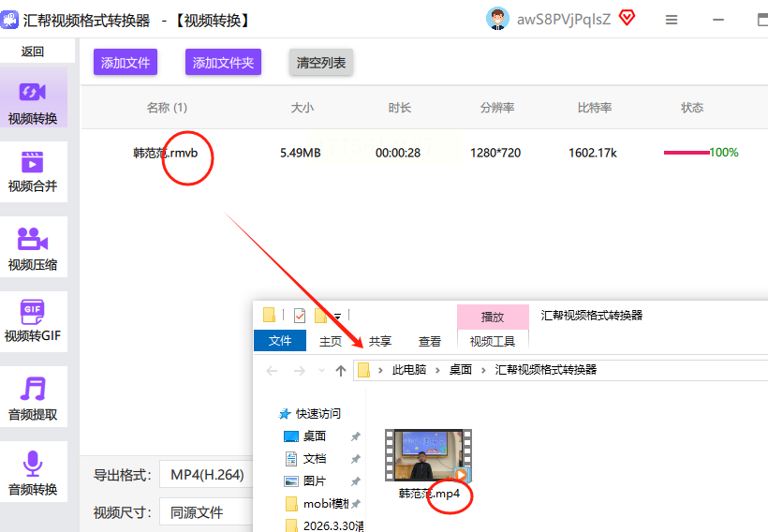Open the hamburger menu in title bar

click(x=672, y=20)
